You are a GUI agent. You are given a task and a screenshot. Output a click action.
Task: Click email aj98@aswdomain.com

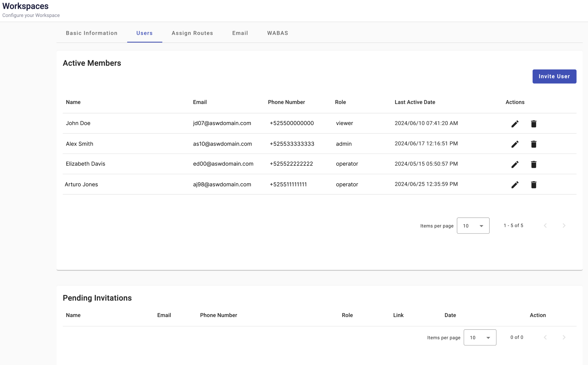(222, 184)
